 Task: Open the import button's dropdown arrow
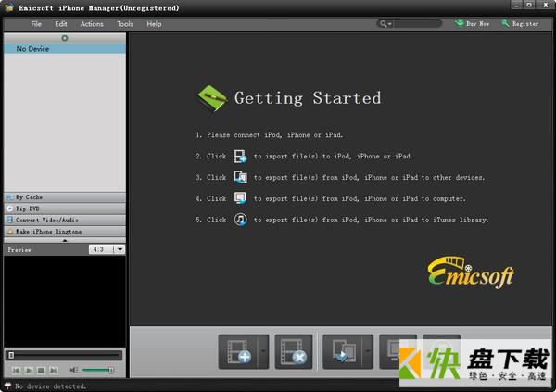(263, 351)
